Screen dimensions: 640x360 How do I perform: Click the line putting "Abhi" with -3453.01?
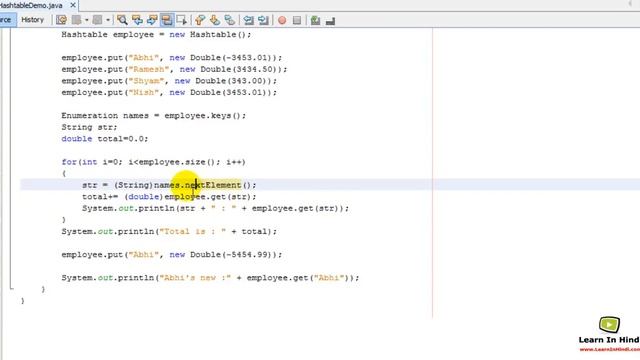171,58
